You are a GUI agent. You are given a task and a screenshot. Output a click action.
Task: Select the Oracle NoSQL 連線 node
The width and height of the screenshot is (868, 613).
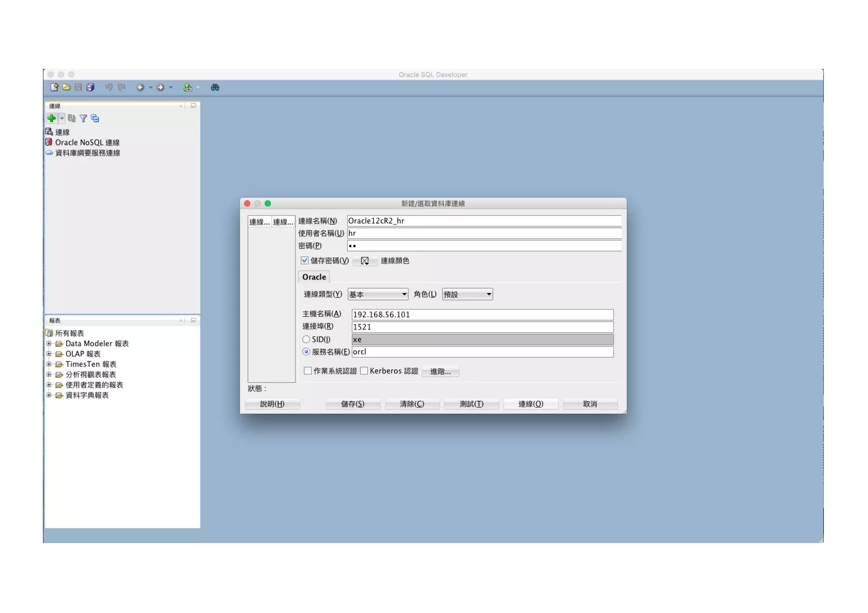coord(87,142)
